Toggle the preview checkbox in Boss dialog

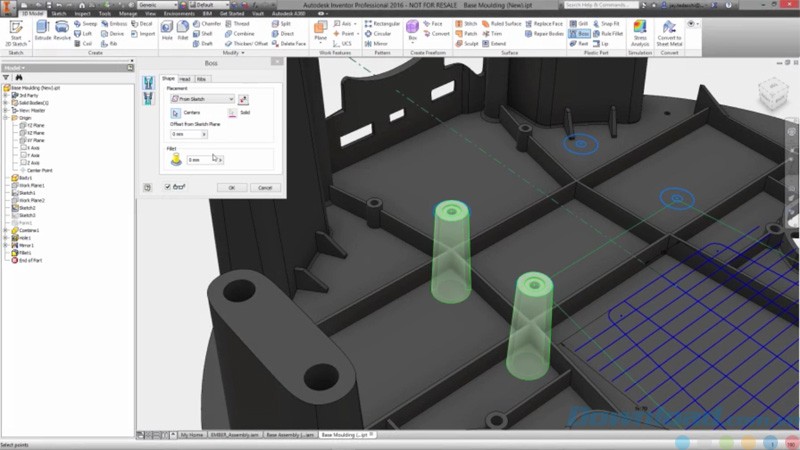click(167, 186)
